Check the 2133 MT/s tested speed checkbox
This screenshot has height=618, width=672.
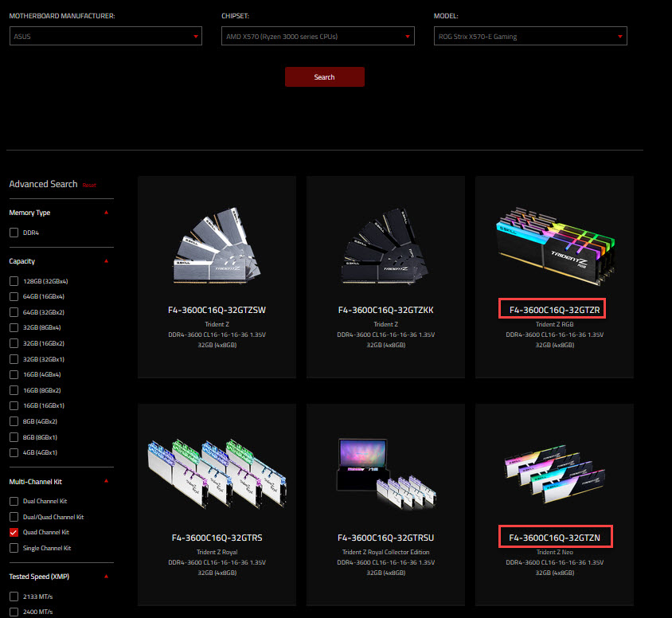click(14, 596)
